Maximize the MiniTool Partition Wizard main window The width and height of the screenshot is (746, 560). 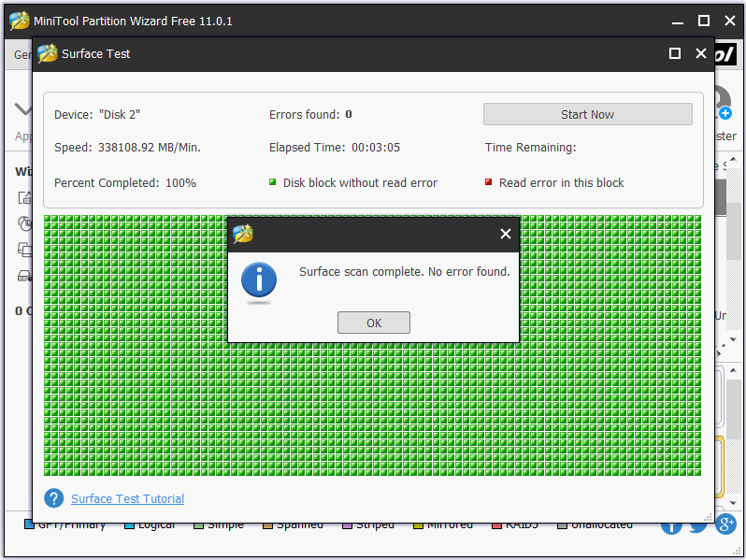704,21
